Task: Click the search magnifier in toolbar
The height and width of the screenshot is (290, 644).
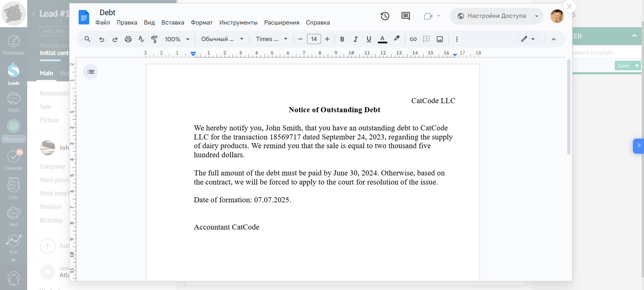Action: point(87,39)
